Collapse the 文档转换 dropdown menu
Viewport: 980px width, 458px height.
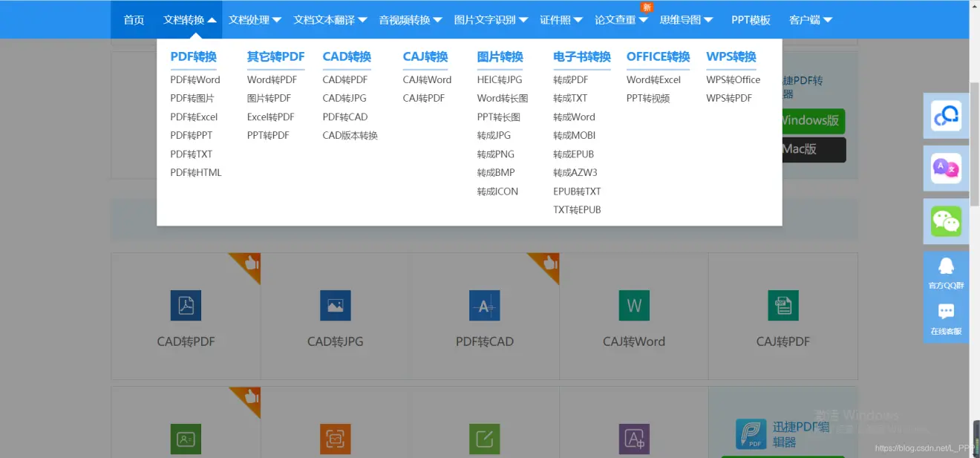[x=189, y=20]
